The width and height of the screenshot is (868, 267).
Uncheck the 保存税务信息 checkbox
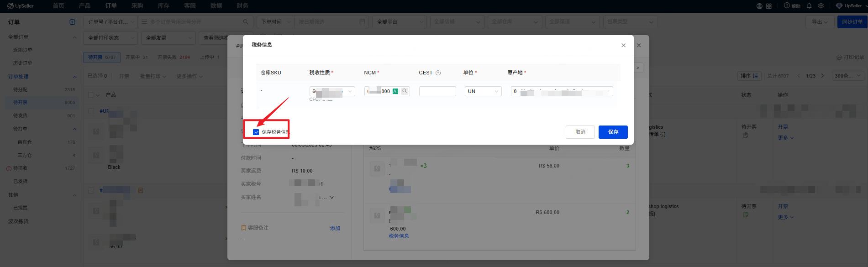pos(256,132)
